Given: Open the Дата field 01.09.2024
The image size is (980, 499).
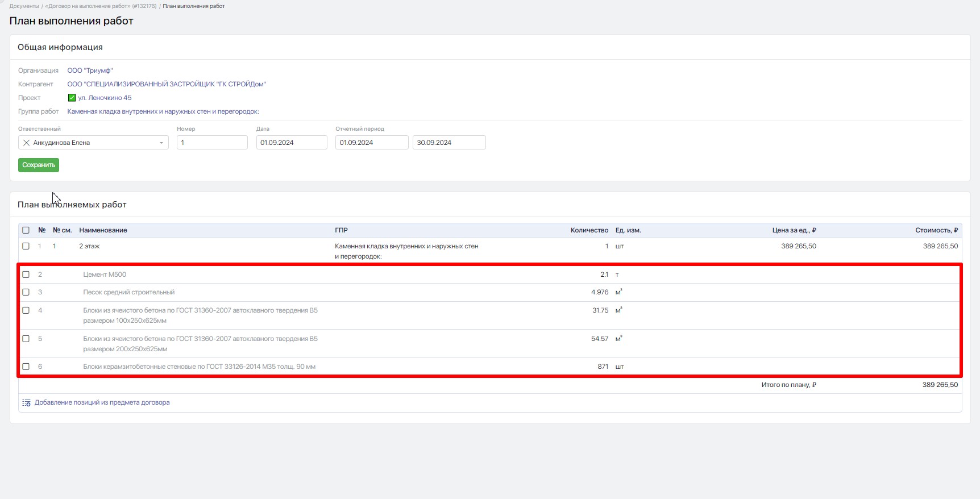Looking at the screenshot, I should click(x=292, y=143).
